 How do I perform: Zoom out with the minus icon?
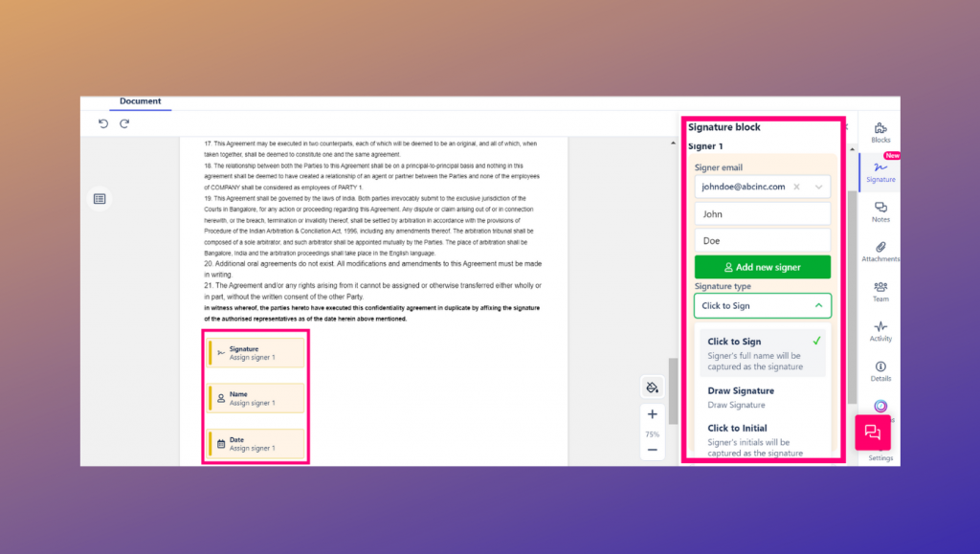652,450
